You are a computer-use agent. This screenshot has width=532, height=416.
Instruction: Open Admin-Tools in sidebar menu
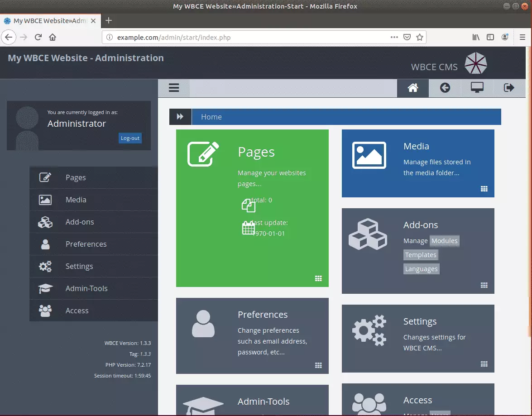[x=94, y=288]
